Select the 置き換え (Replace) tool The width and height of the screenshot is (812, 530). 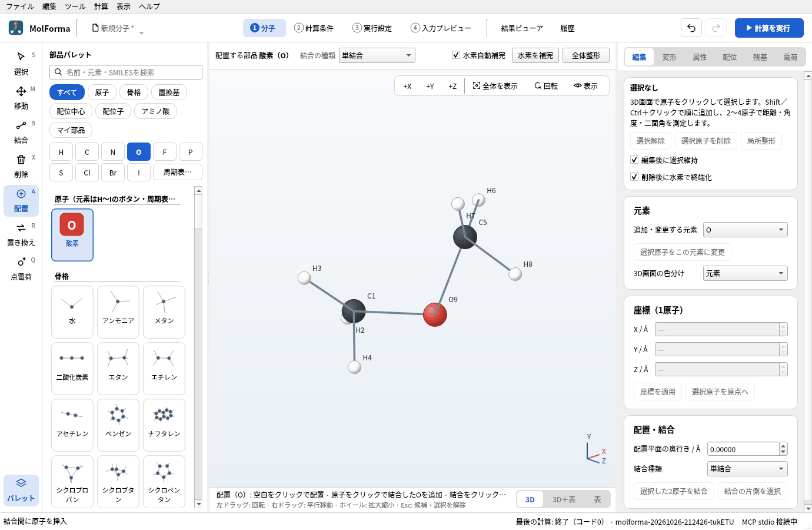click(x=21, y=234)
